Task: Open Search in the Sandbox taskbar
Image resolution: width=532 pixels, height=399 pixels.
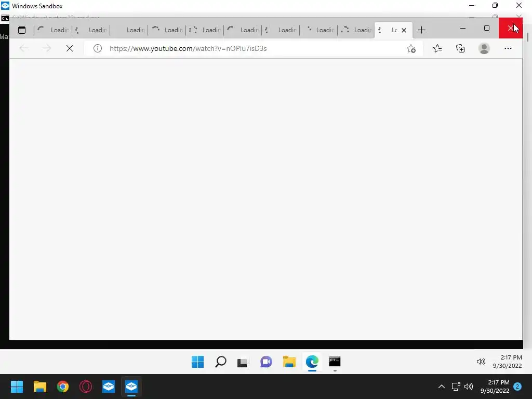Action: (x=220, y=362)
